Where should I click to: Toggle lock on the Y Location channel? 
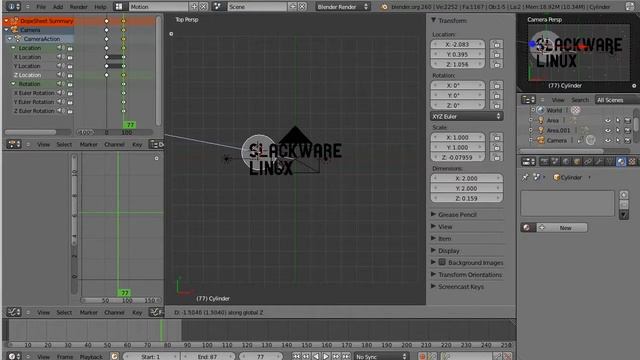click(70, 66)
